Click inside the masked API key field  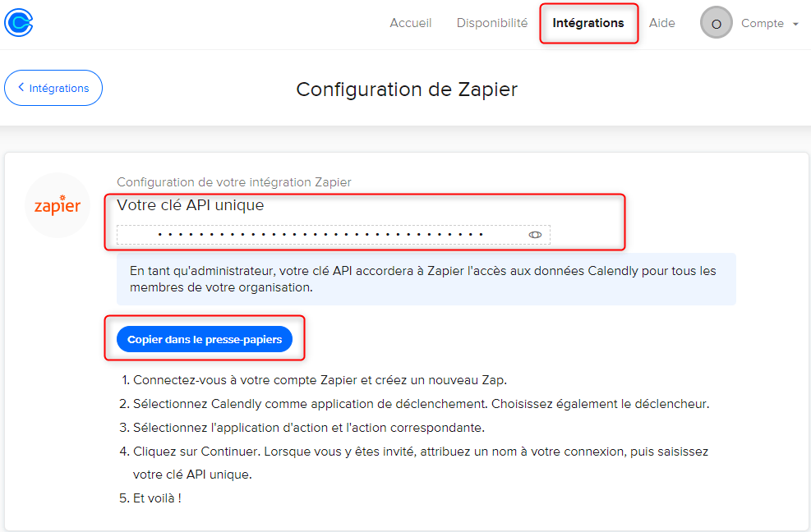(x=320, y=235)
